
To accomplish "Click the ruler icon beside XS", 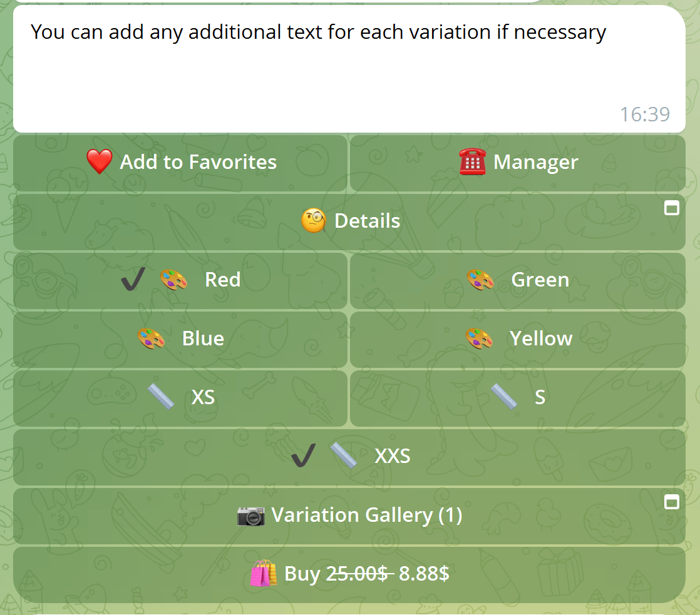I will pyautogui.click(x=160, y=397).
